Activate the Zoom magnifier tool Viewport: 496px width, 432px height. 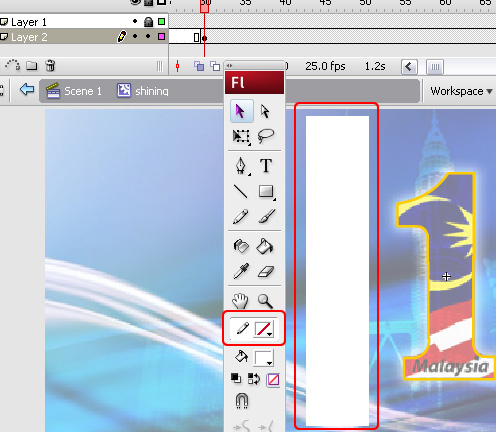click(266, 301)
